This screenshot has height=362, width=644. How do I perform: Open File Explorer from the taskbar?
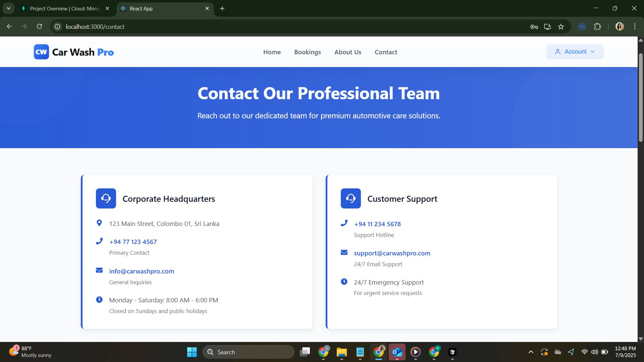pos(341,352)
